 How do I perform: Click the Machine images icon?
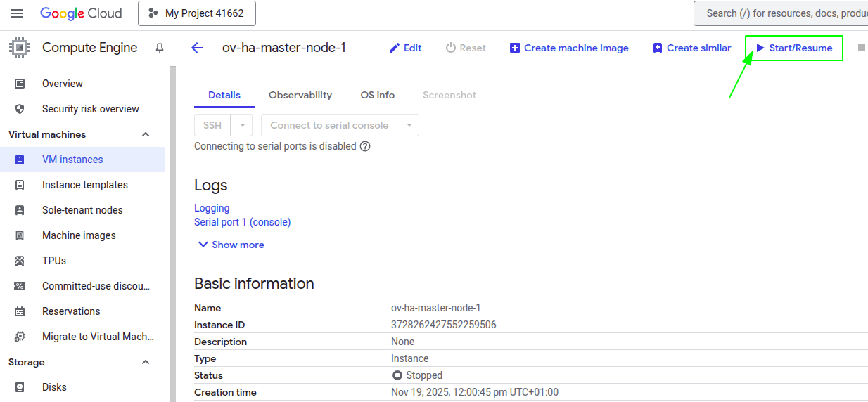pyautogui.click(x=20, y=235)
